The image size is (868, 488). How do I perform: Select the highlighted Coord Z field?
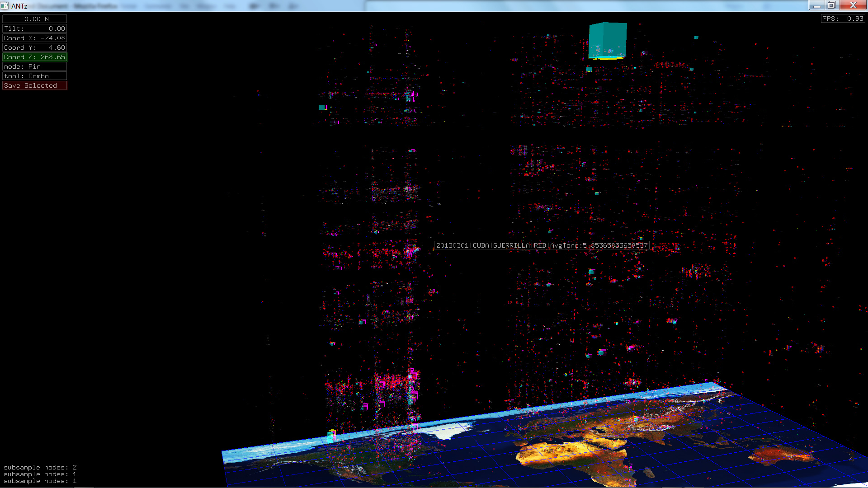point(35,57)
